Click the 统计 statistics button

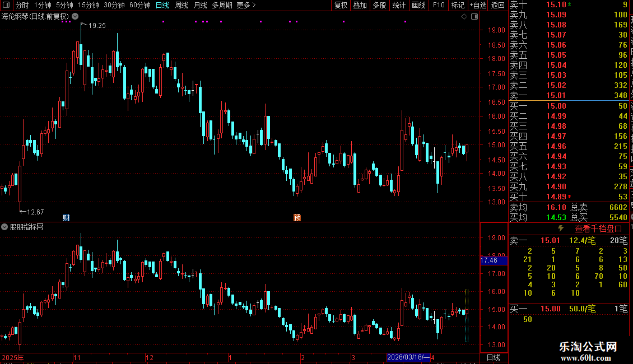pyautogui.click(x=399, y=5)
